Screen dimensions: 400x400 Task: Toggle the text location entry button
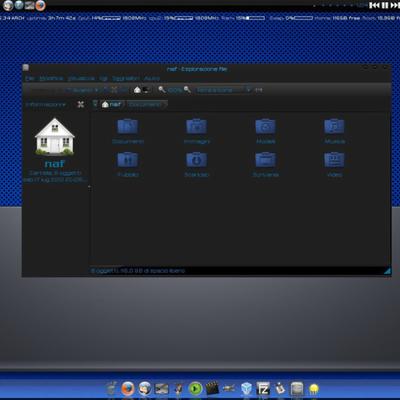coord(95,104)
